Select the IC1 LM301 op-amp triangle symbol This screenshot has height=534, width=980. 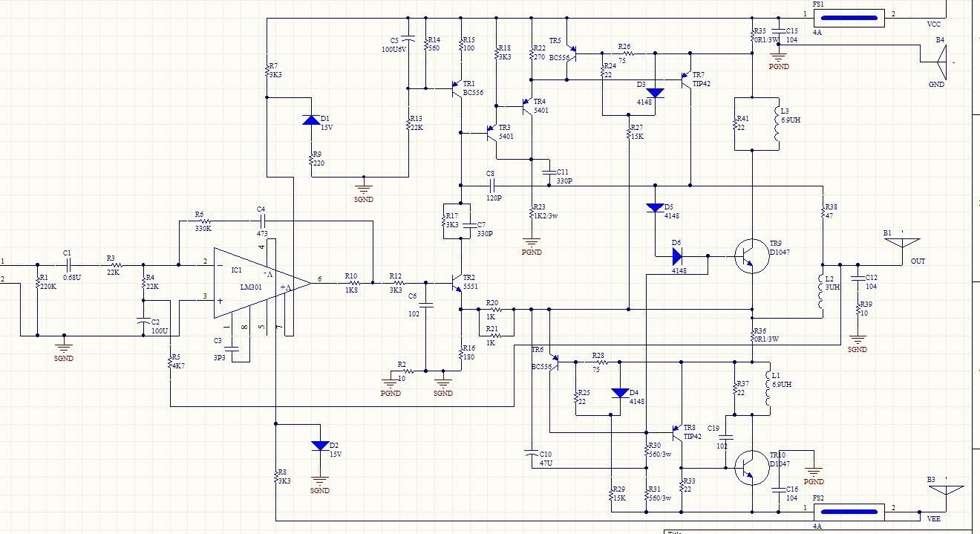(x=263, y=283)
